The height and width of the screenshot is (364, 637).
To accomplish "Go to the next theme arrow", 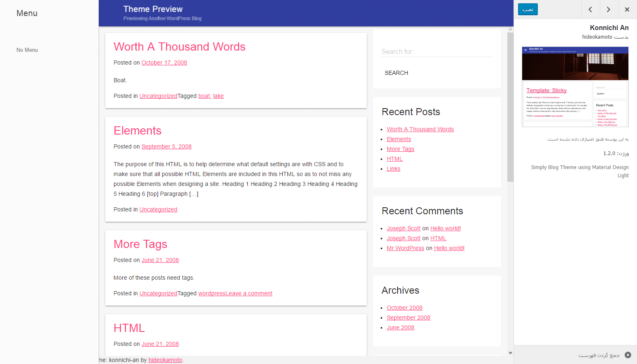I will [x=609, y=9].
